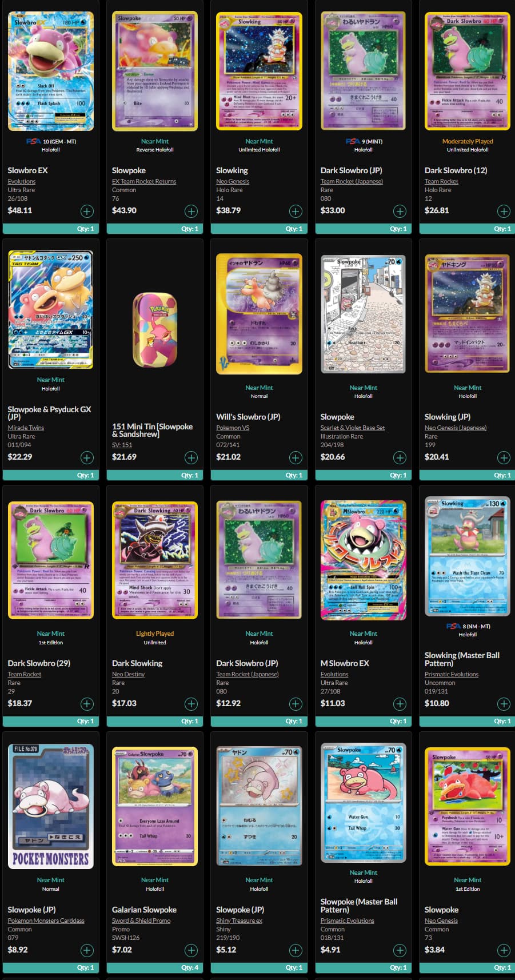
Task: Open the Evolutions set link under Slowbro EX
Action: point(22,181)
